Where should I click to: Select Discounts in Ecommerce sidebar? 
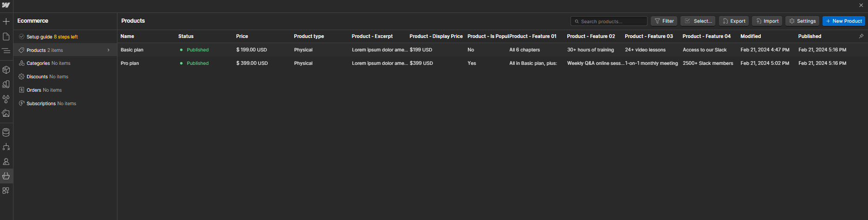pyautogui.click(x=65, y=76)
